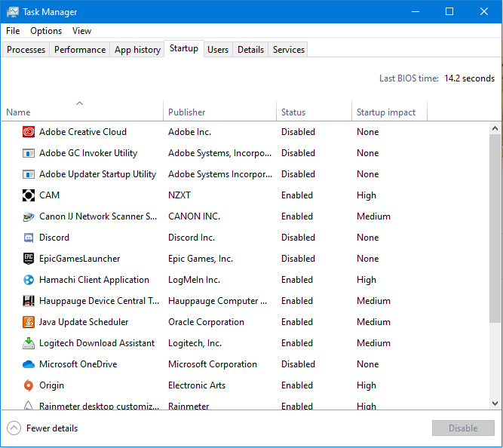Click the scrollbar down arrow
Viewport: 503px width, 448px height.
(x=495, y=404)
